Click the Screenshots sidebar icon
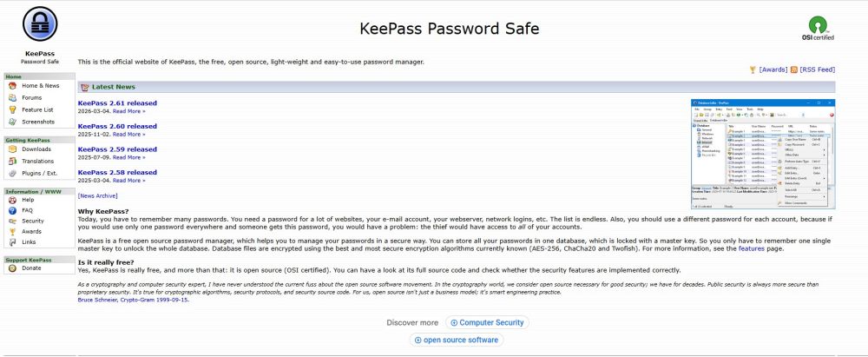This screenshot has height=357, width=868. 12,122
